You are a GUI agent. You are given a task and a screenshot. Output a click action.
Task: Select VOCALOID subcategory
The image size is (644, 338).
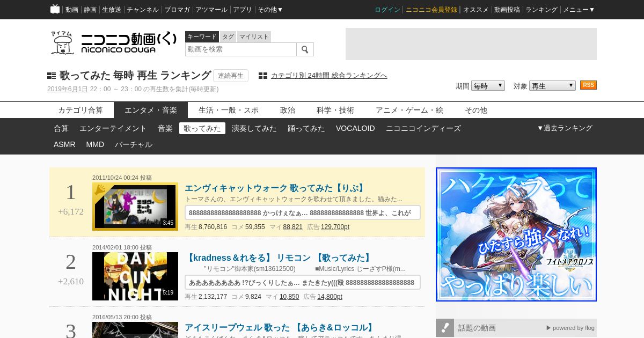pyautogui.click(x=355, y=128)
